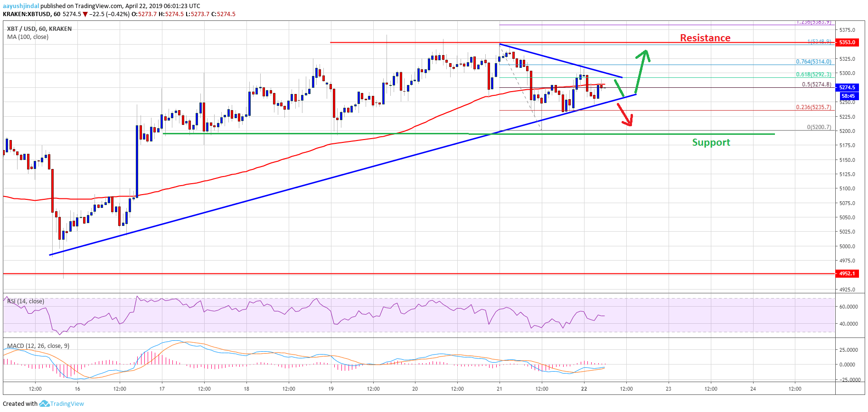
Task: Click the 5200.0 price axis value
Action: point(847,131)
